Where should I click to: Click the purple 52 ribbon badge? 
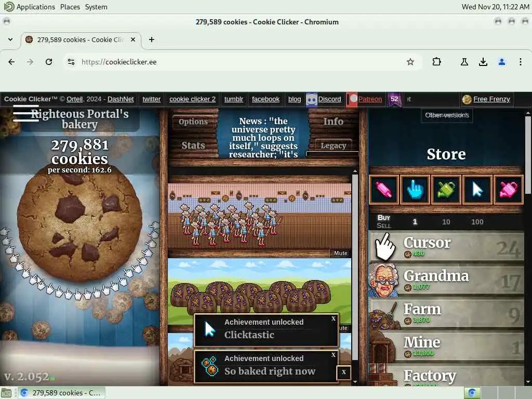pos(394,99)
